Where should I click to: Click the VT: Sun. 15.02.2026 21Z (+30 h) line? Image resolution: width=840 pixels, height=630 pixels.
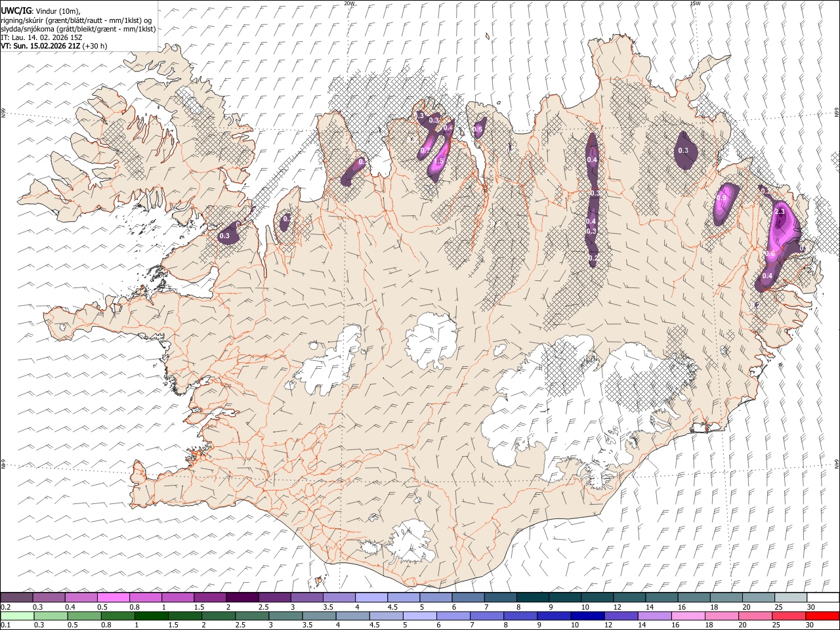pos(54,46)
